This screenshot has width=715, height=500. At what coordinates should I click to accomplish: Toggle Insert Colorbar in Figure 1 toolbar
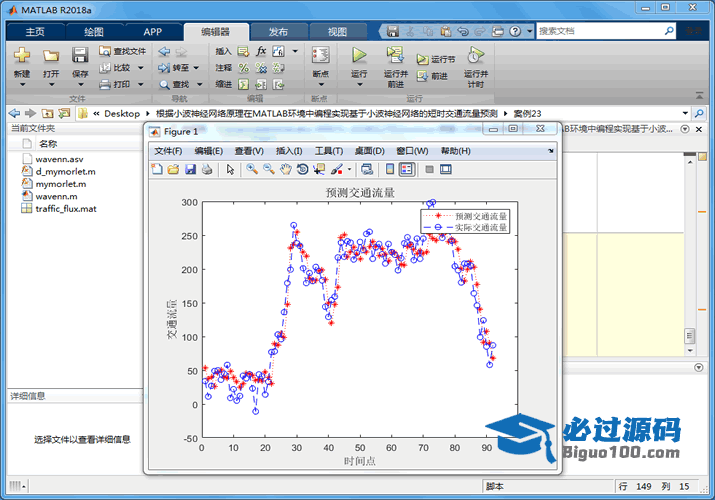coord(390,170)
